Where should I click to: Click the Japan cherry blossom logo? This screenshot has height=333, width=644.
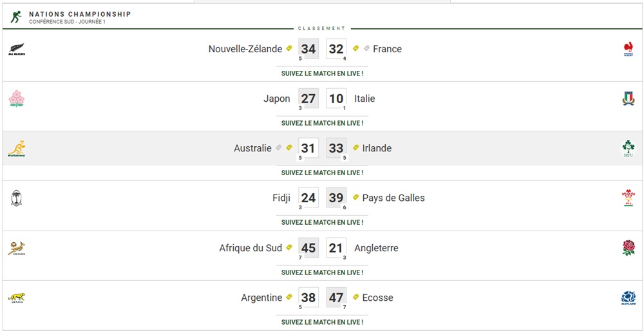tap(17, 99)
